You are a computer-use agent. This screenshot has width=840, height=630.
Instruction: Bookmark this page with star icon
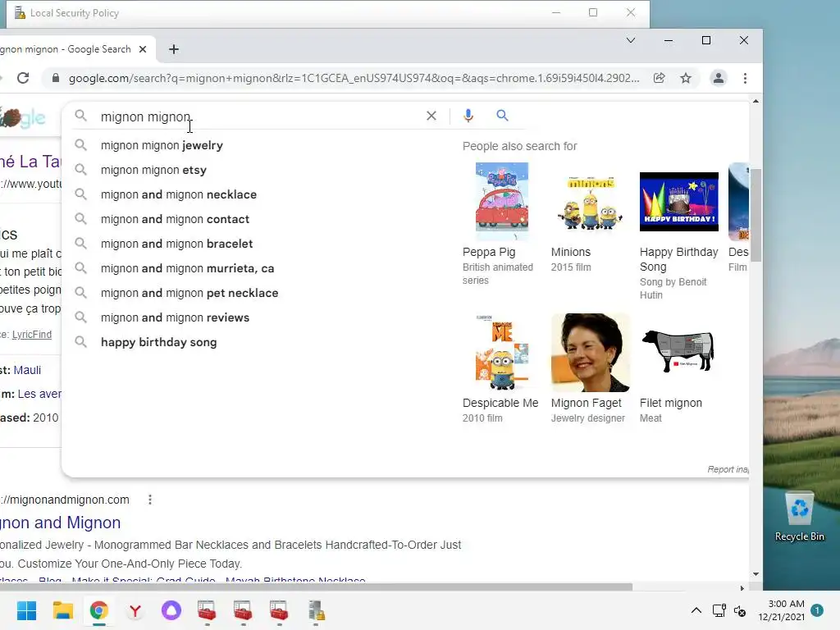686,78
